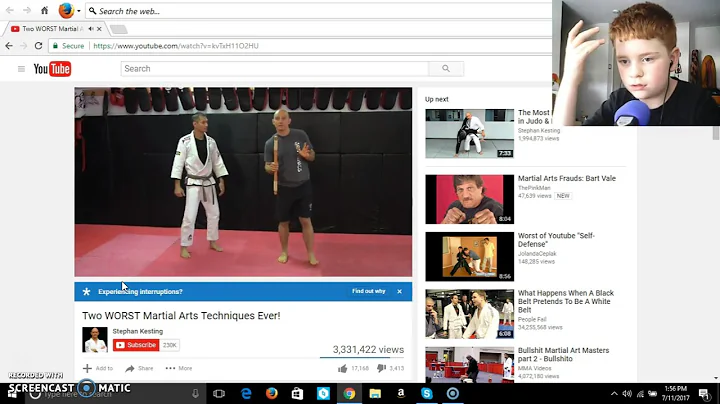Click the Secure padlock indicator
This screenshot has width=720, height=404.
tap(68, 46)
